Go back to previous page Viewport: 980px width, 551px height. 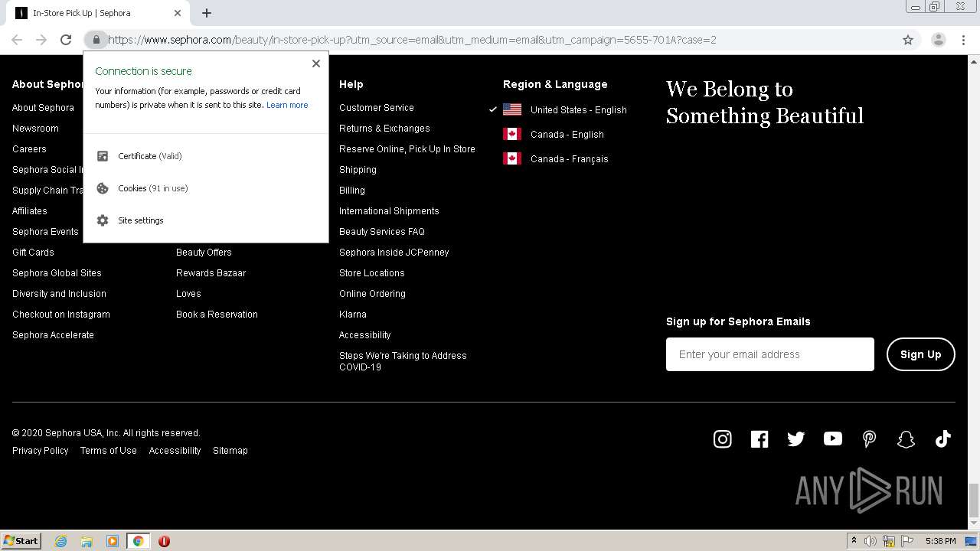coord(17,40)
